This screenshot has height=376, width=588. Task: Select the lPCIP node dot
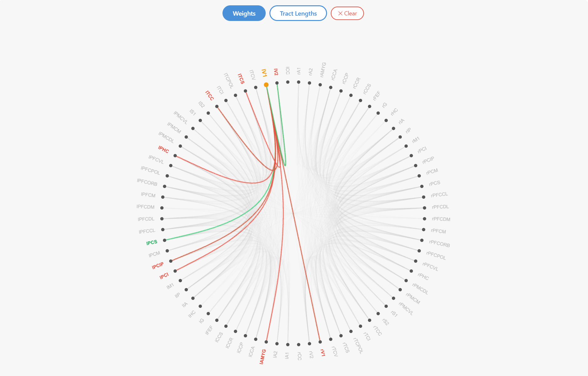coord(171,261)
